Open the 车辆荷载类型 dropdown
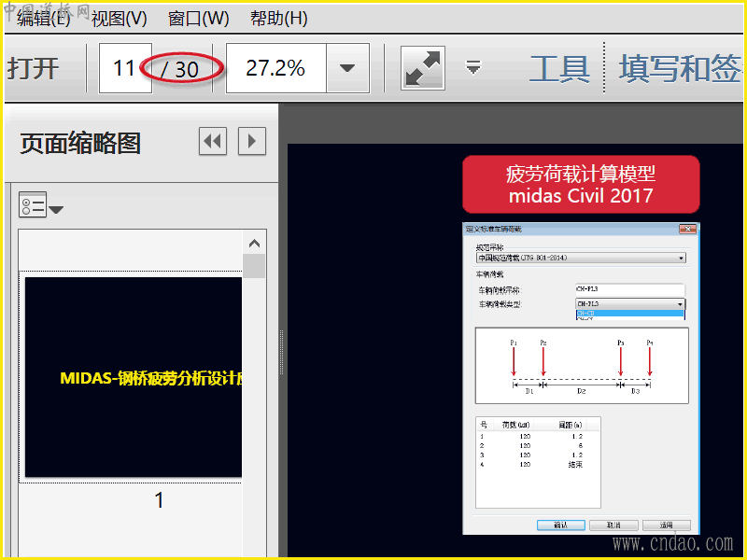 coord(629,304)
